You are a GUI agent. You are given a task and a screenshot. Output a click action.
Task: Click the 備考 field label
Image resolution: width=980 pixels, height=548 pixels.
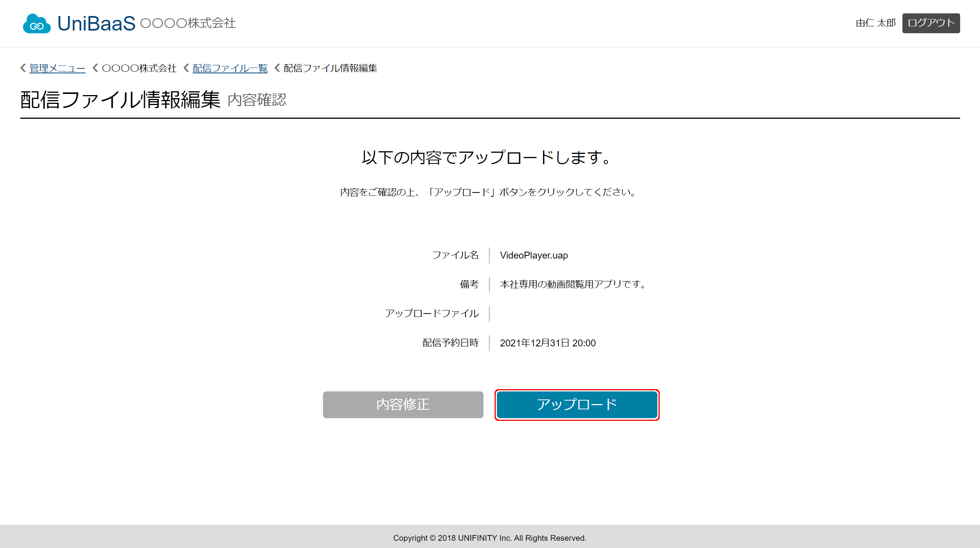(x=469, y=284)
